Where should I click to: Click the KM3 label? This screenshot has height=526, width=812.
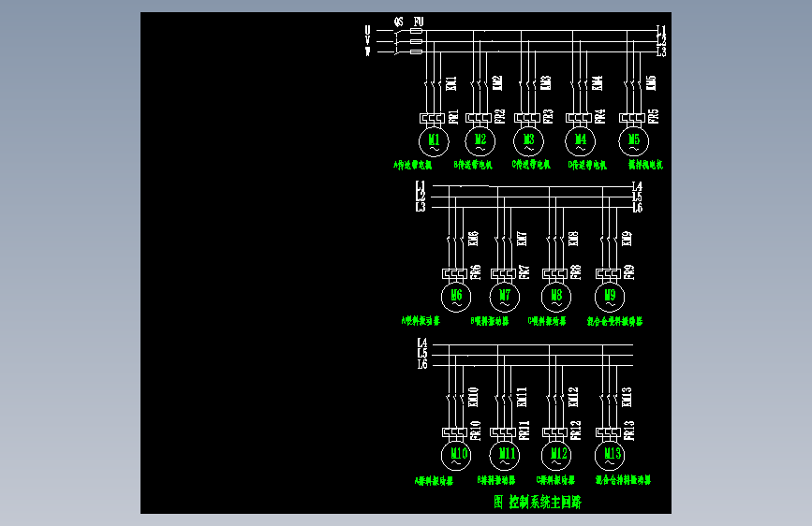(546, 83)
